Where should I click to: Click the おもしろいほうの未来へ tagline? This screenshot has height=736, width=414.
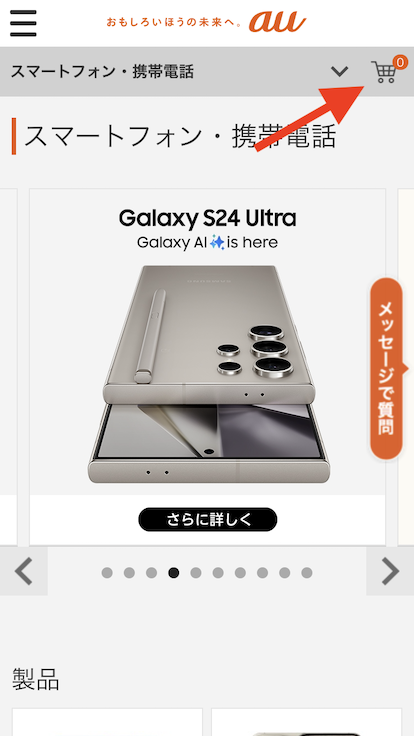(174, 22)
